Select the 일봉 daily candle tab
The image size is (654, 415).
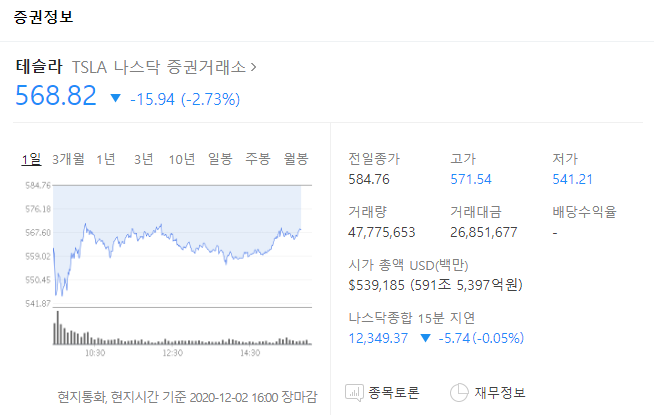click(220, 159)
